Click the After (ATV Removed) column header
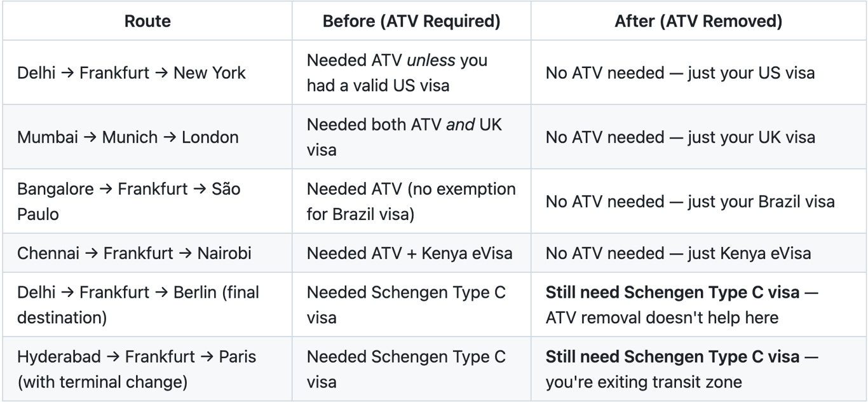Viewport: 868px width, 402px height. (x=698, y=21)
